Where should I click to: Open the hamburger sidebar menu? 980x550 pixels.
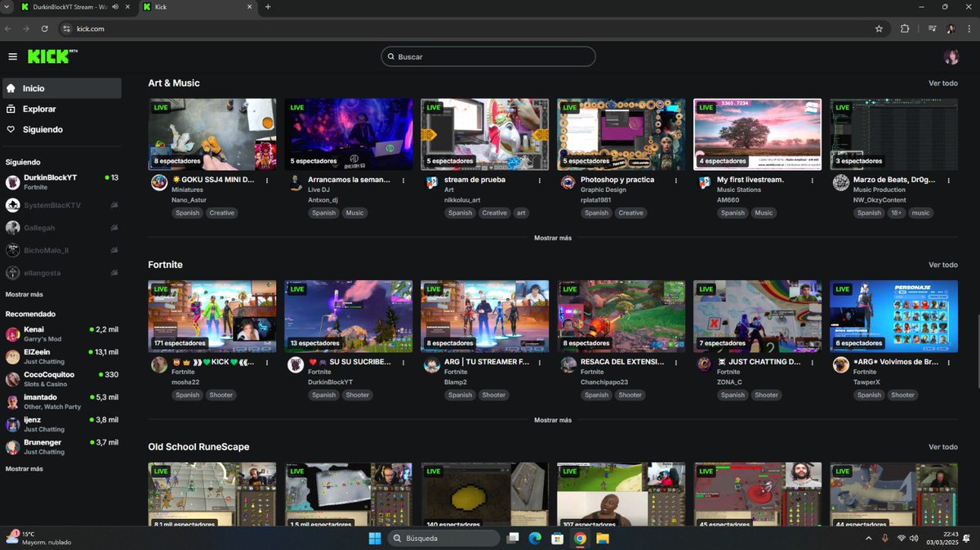click(12, 56)
